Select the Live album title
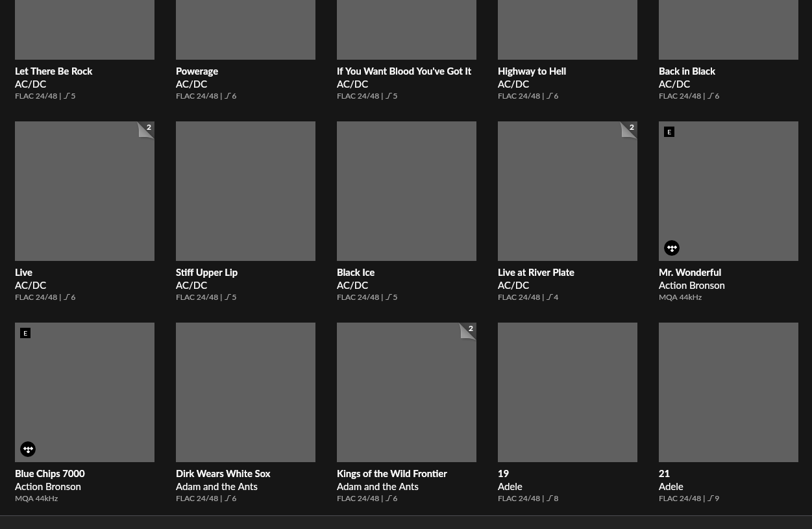This screenshot has height=529, width=812. pyautogui.click(x=23, y=273)
